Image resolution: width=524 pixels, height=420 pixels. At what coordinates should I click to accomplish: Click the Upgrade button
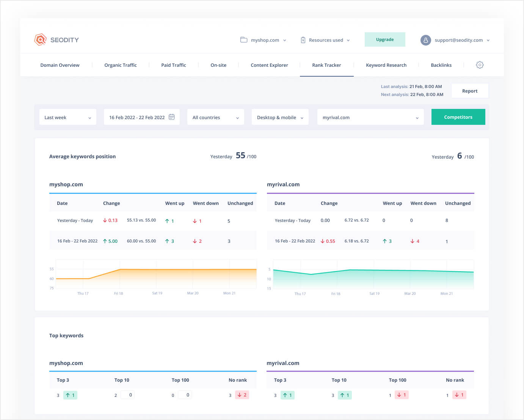(x=385, y=39)
